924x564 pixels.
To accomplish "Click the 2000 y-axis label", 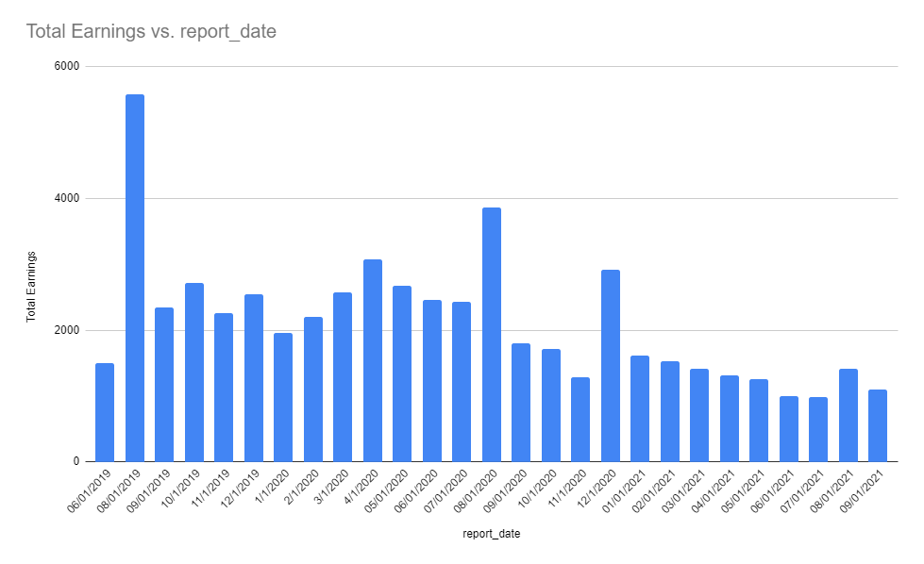I will (67, 330).
